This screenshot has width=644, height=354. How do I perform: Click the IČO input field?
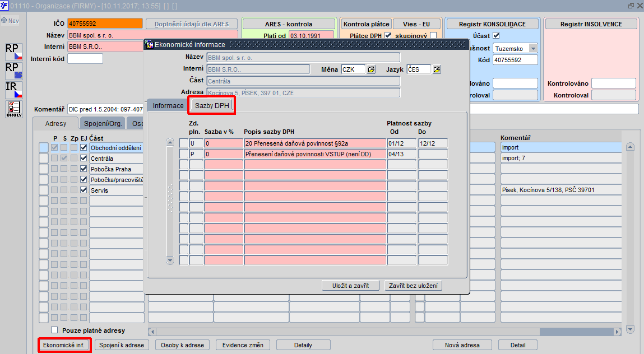(x=105, y=24)
